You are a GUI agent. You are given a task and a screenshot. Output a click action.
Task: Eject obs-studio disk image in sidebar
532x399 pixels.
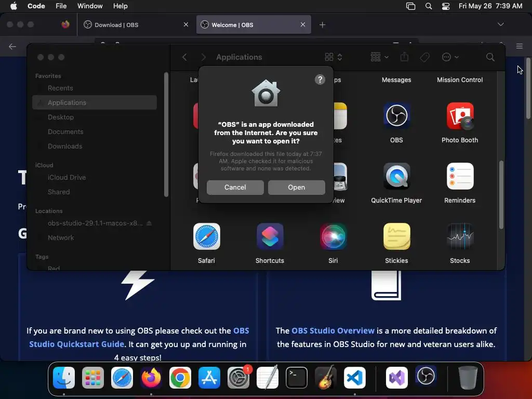[149, 223]
